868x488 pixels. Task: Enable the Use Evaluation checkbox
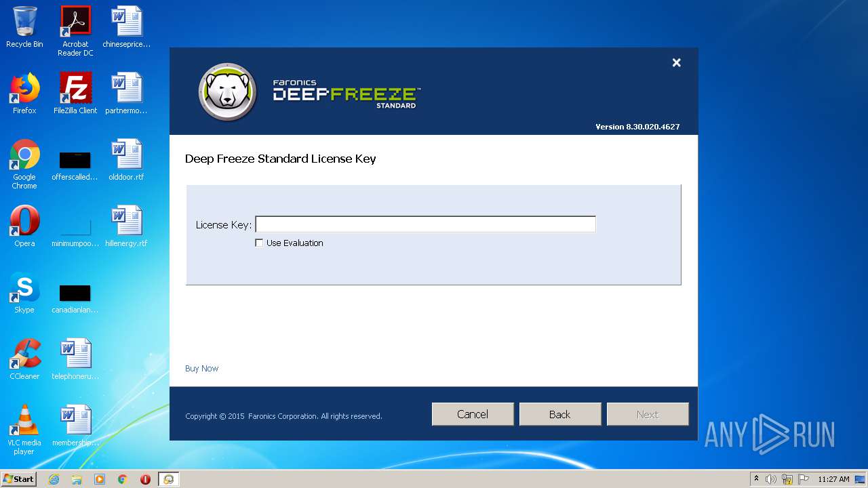(x=259, y=243)
